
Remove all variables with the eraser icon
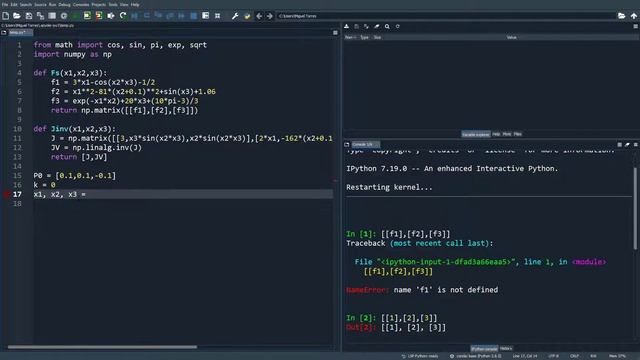pos(377,27)
